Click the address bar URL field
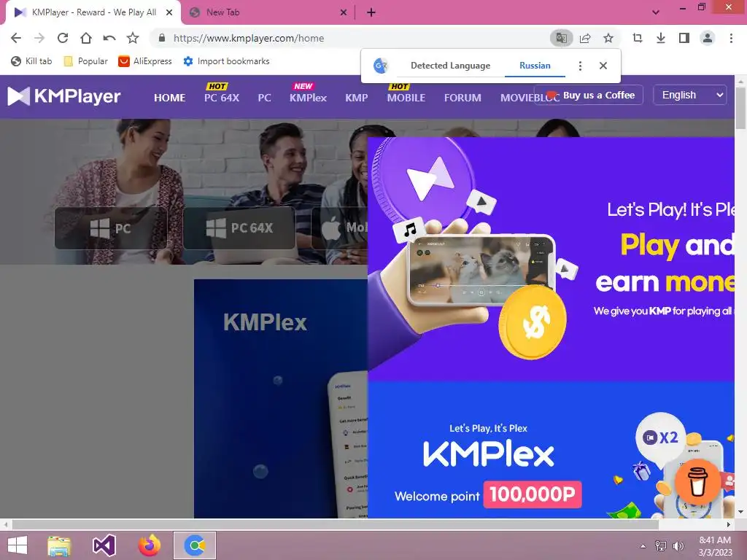The width and height of the screenshot is (747, 560). click(352, 38)
